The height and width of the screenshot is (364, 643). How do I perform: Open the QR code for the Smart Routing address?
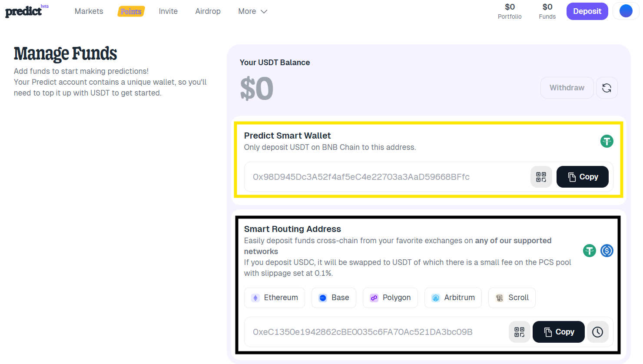(519, 332)
